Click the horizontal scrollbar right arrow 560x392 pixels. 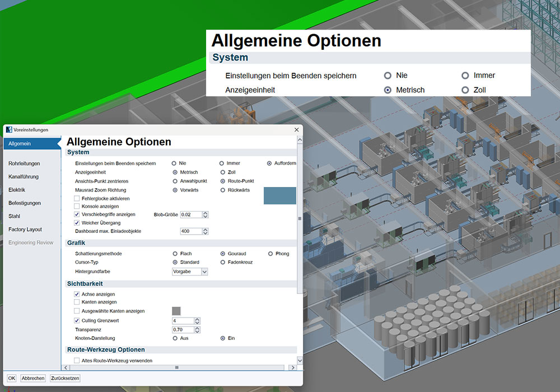(292, 367)
